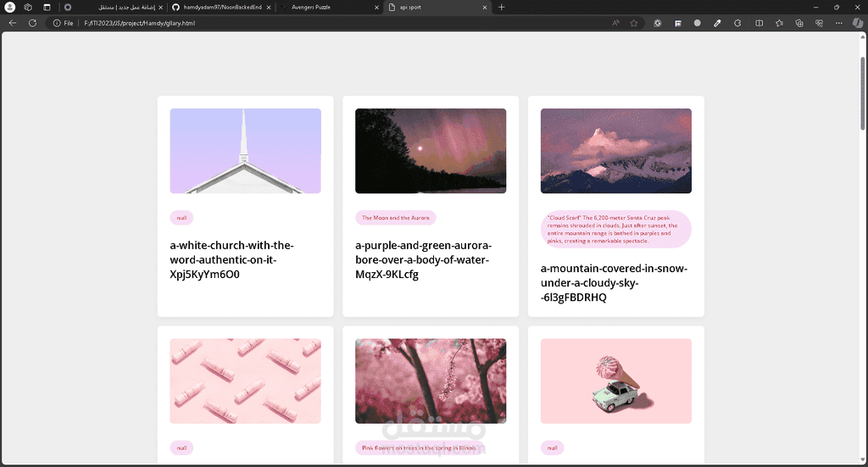Open Browser essentials heart icon
868x467 pixels.
point(820,23)
